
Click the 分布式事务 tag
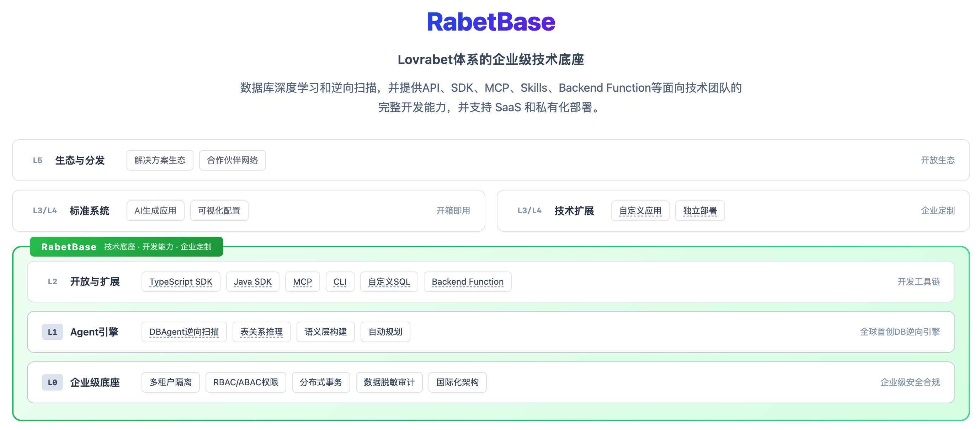[321, 382]
